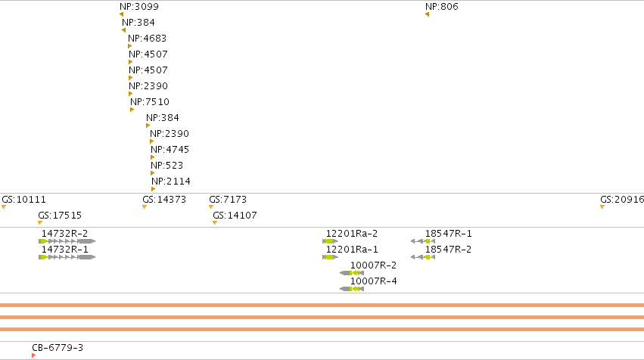Click the NP:806 triangle marker
This screenshot has height=360, width=644.
click(427, 14)
